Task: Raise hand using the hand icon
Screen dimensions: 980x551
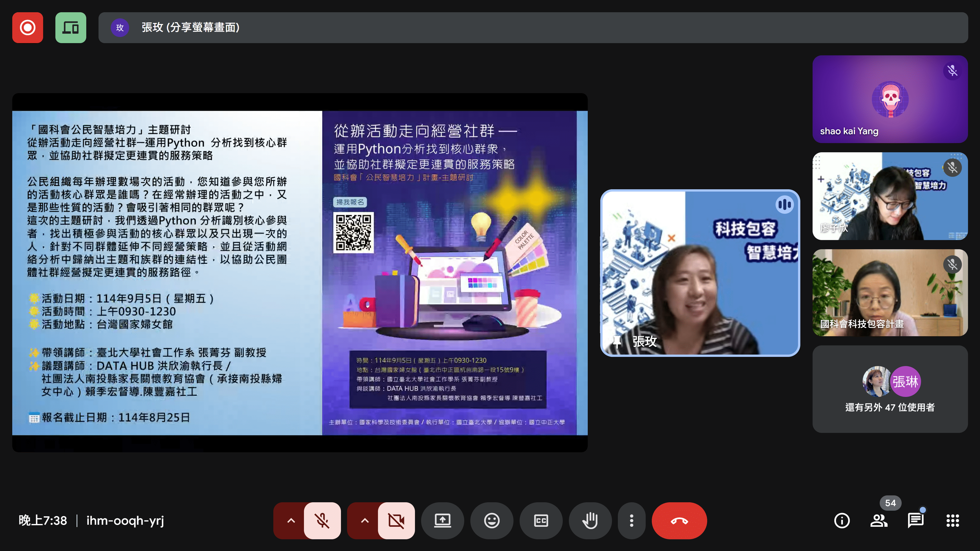Action: tap(590, 520)
